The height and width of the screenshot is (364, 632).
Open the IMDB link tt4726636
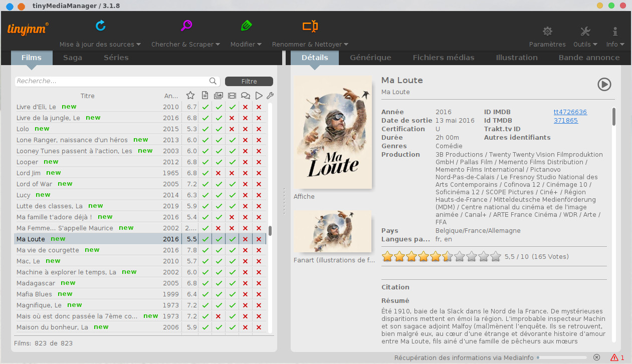pos(570,112)
